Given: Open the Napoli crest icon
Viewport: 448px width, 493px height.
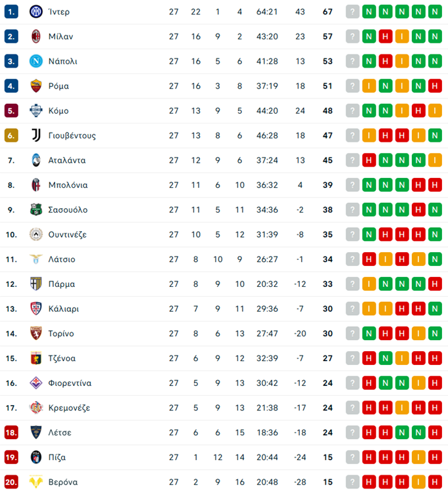Looking at the screenshot, I should (35, 61).
